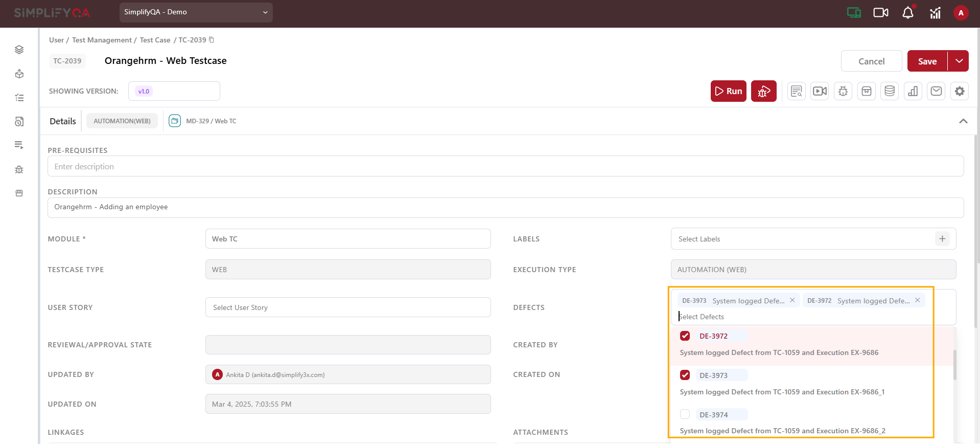Click Test Management in the breadcrumb

pos(102,40)
